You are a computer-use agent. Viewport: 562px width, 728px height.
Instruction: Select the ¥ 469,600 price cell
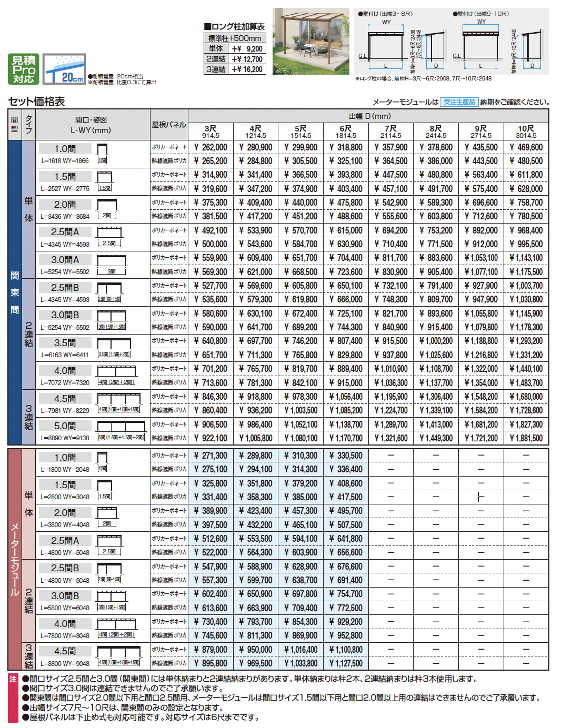click(x=526, y=147)
